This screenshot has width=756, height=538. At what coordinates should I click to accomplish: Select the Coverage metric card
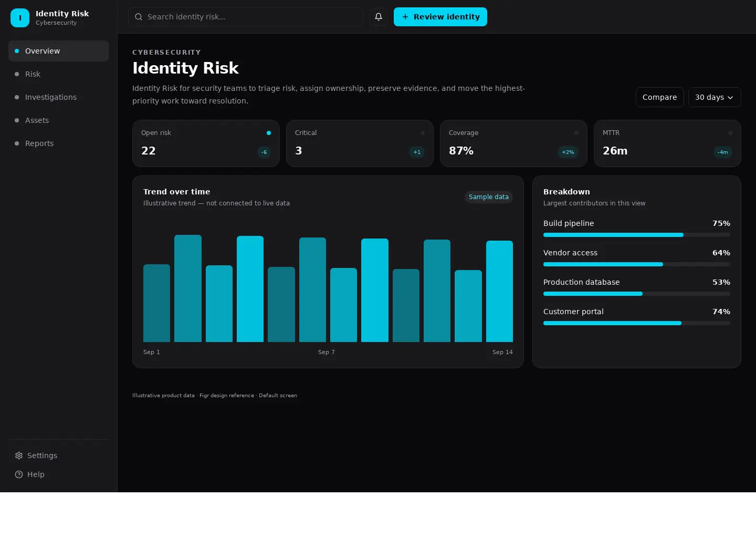(x=513, y=143)
